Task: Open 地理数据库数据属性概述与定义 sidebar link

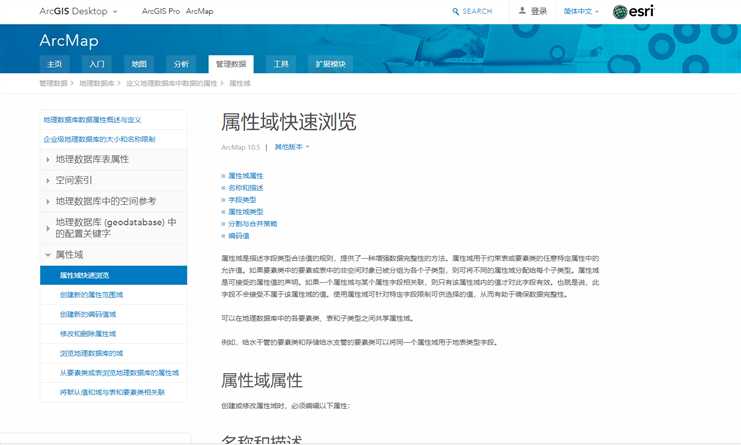Action: click(x=92, y=120)
